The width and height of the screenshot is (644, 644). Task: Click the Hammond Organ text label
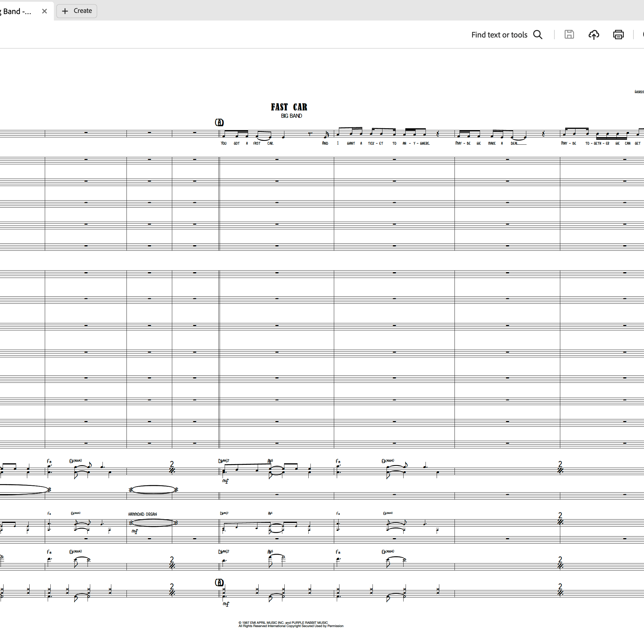tap(142, 514)
